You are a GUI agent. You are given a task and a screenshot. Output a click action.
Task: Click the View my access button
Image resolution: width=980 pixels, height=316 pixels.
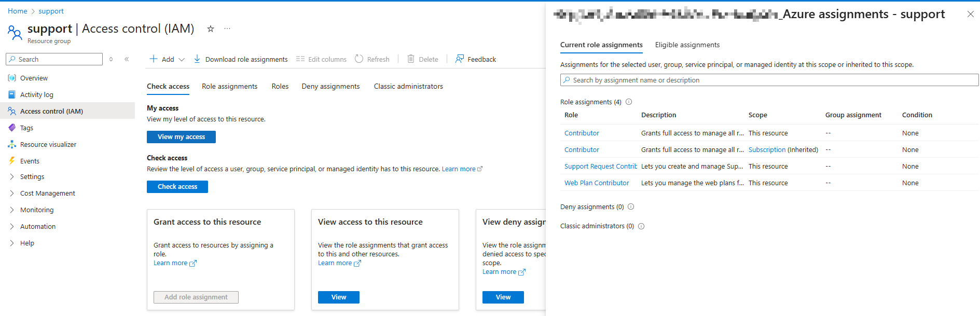pos(181,137)
